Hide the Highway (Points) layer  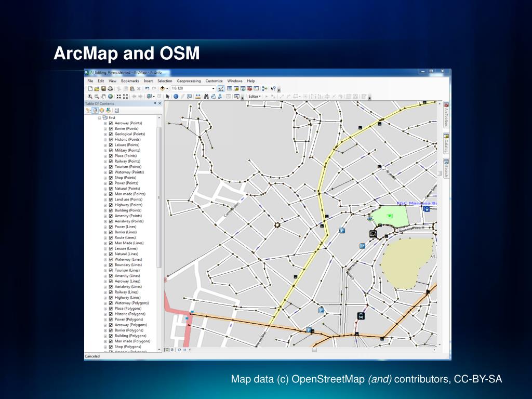[x=111, y=205]
